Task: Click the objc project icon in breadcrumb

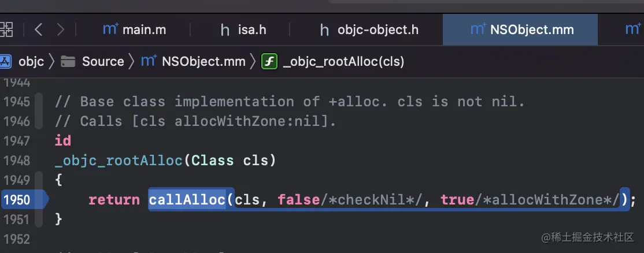Action: pos(5,61)
